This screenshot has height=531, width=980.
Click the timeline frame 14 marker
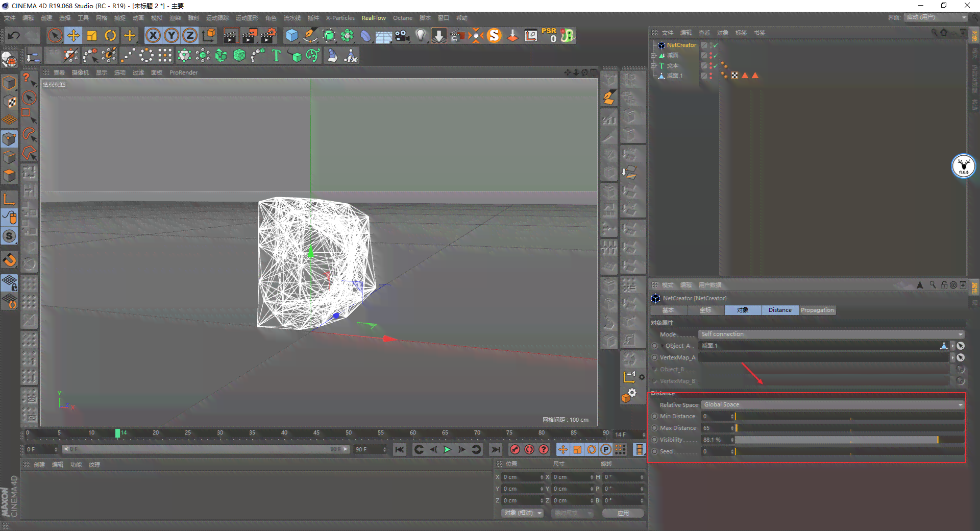118,433
